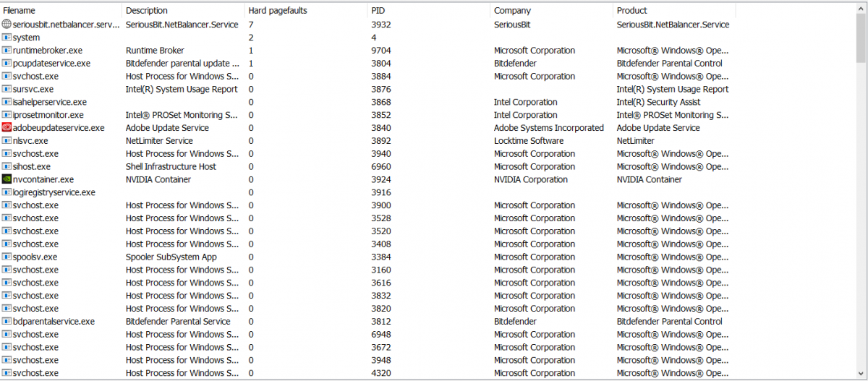This screenshot has width=868, height=381.
Task: Click the icon beside the system process
Action: click(x=7, y=38)
